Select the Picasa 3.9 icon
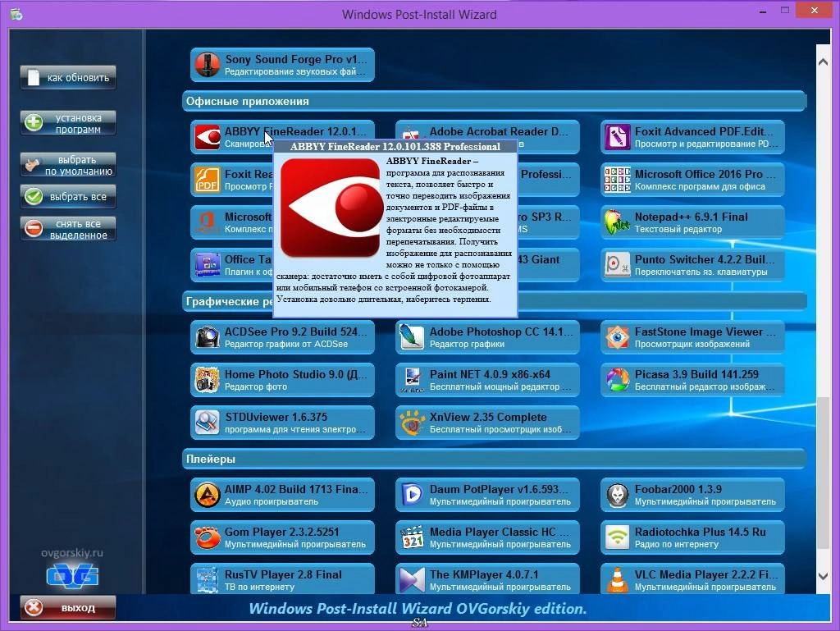 click(617, 380)
